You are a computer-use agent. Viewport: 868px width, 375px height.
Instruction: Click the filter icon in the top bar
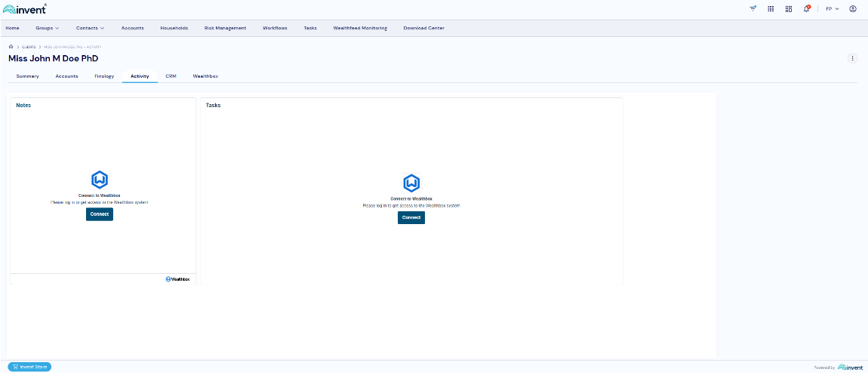(753, 9)
